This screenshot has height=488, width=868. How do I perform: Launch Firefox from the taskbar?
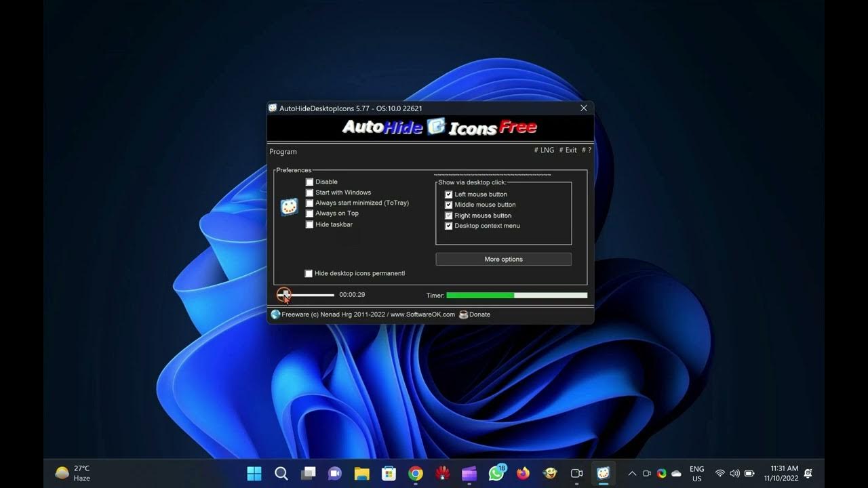(x=523, y=473)
